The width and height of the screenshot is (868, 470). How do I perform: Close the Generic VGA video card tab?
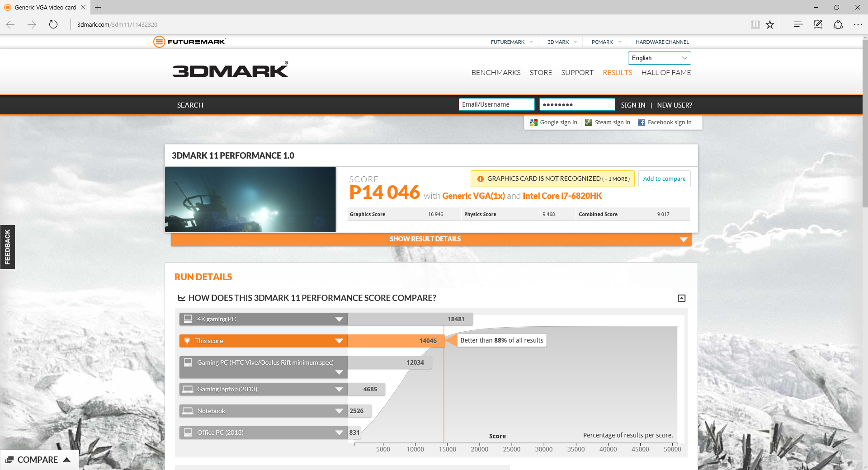83,7
